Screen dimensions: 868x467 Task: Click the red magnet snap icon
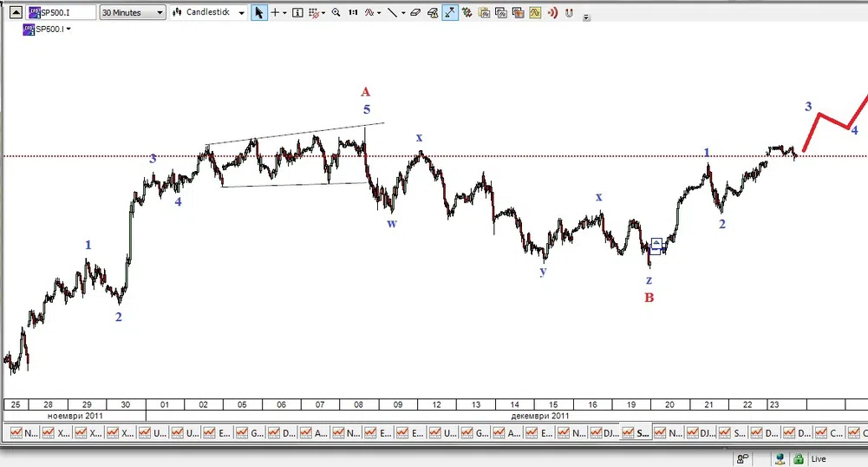pyautogui.click(x=569, y=13)
